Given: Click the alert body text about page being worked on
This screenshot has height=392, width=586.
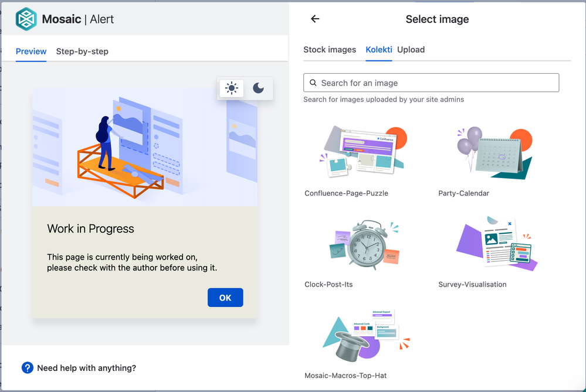Looking at the screenshot, I should (x=132, y=263).
